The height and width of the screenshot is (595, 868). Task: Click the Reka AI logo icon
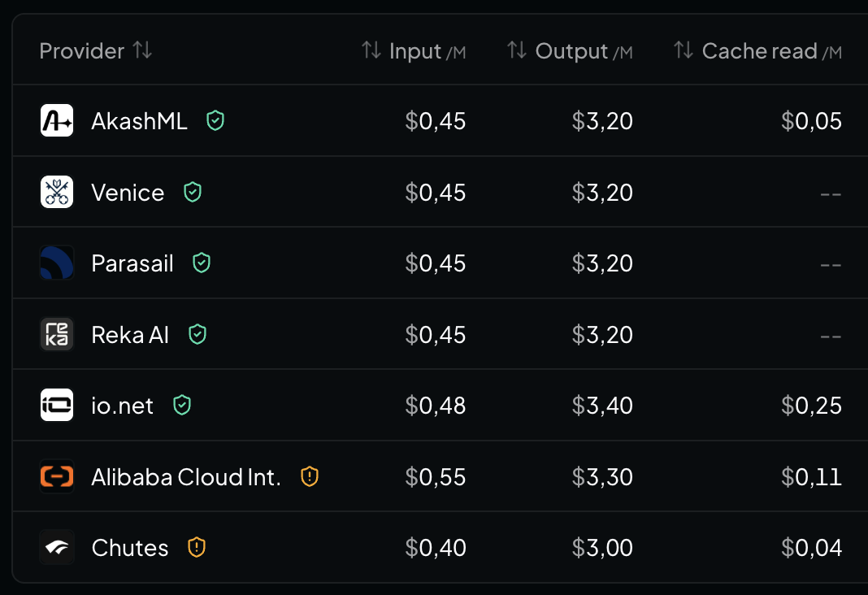click(x=57, y=334)
